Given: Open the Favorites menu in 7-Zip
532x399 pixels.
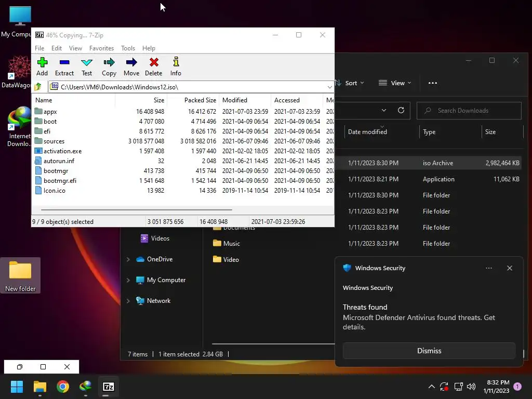Looking at the screenshot, I should 101,48.
